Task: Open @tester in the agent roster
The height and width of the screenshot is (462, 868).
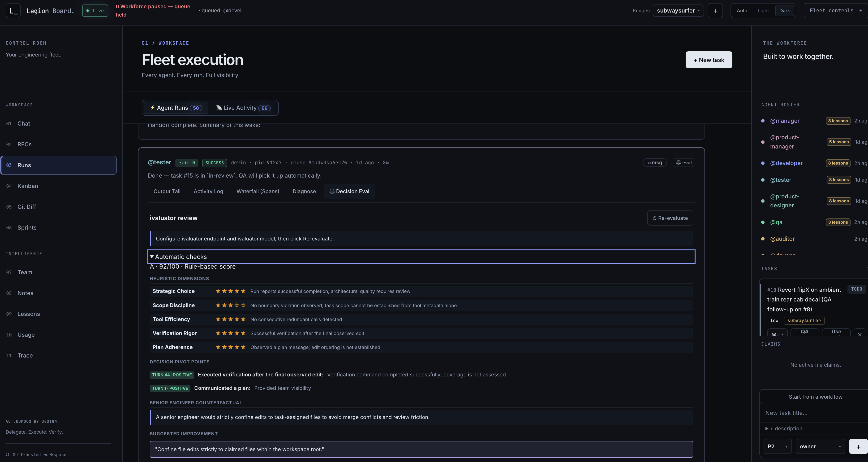Action: point(780,180)
